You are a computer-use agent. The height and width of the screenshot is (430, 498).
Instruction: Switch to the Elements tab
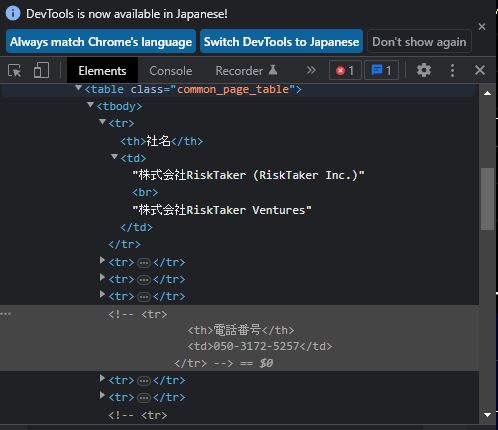(102, 71)
